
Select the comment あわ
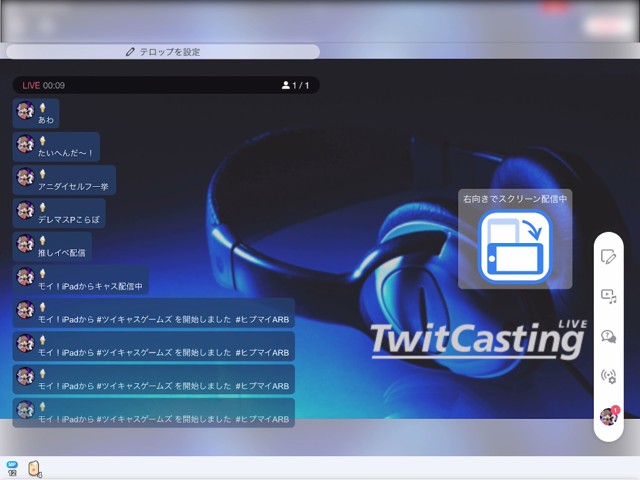point(36,113)
